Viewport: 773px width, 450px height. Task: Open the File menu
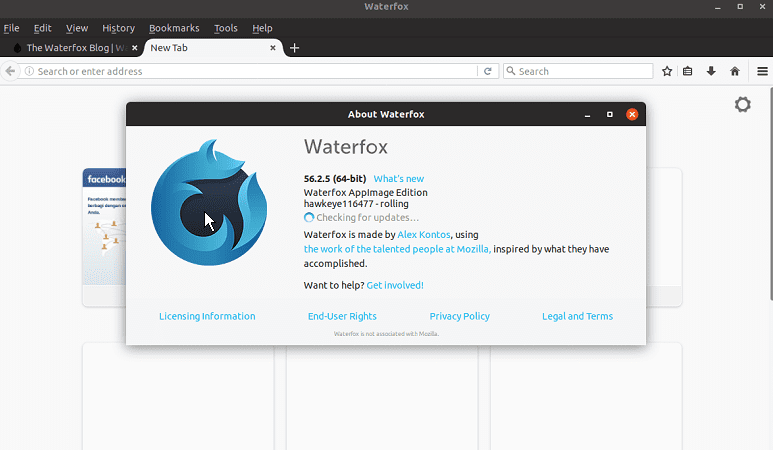coord(11,28)
